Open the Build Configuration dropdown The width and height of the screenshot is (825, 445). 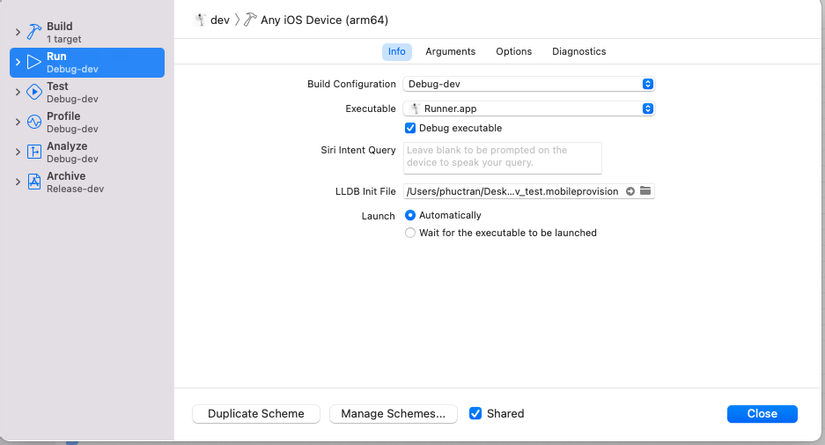[x=529, y=84]
